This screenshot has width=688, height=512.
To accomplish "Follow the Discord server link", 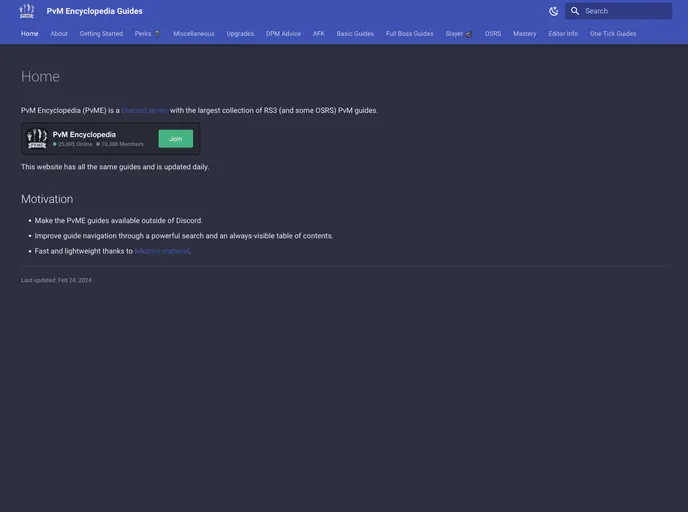I will 145,111.
